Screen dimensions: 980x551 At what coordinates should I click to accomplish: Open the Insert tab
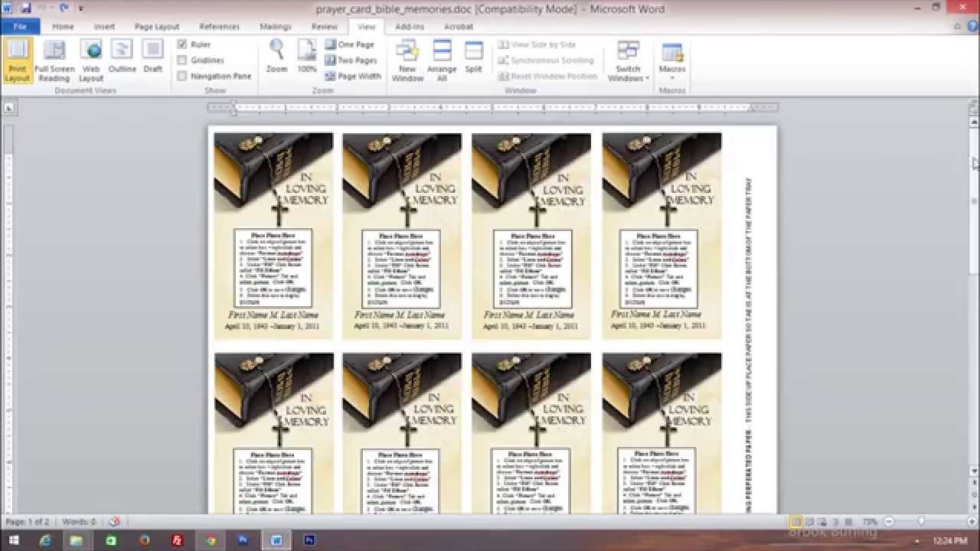click(x=104, y=27)
